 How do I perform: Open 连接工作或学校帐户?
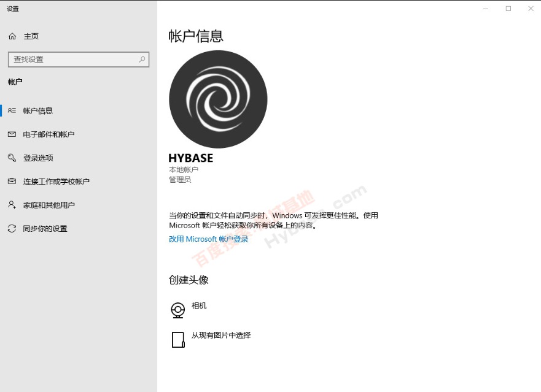coord(56,182)
